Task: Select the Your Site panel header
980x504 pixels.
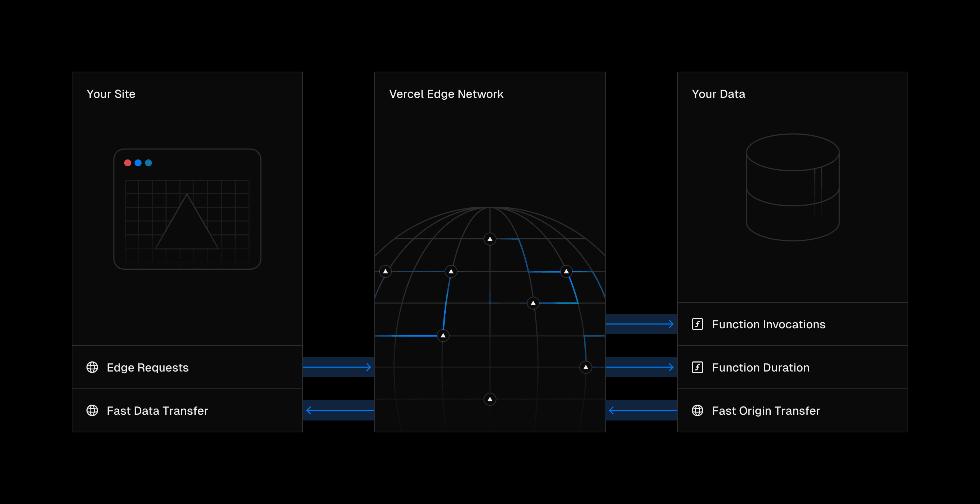Action: 111,93
